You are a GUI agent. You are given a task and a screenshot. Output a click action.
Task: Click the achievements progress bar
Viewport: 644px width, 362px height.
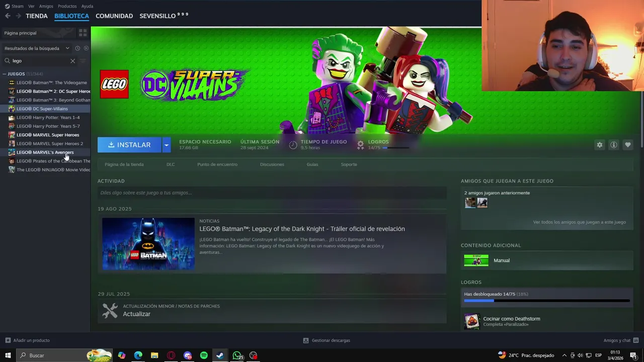(x=547, y=301)
